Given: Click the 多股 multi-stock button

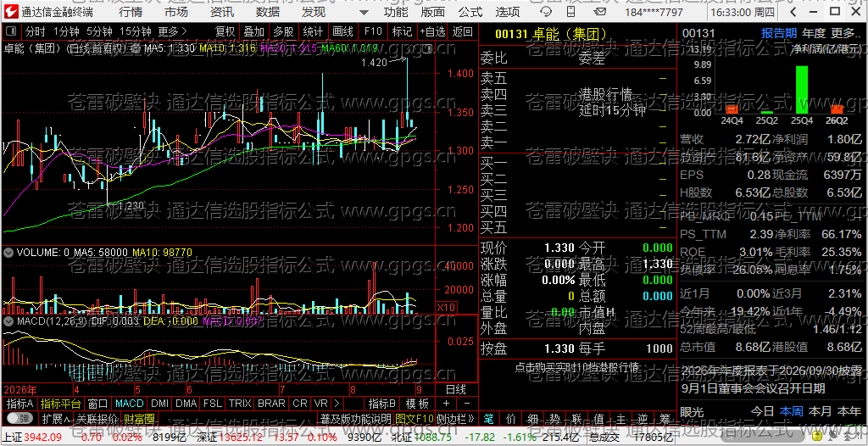Looking at the screenshot, I should pyautogui.click(x=283, y=31).
